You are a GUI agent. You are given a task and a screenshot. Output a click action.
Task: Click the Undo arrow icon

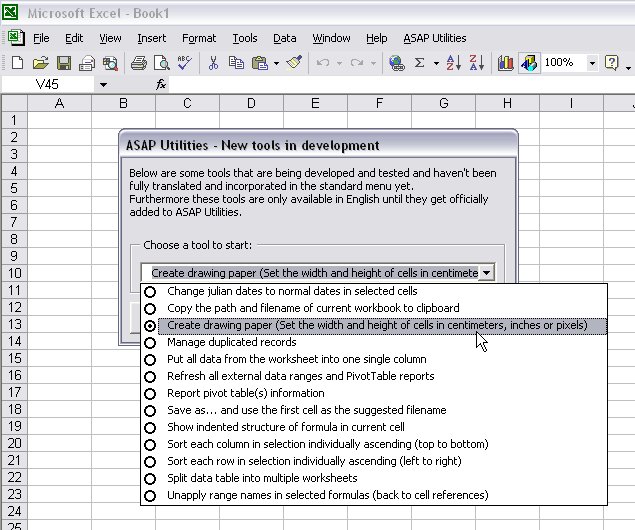pos(323,63)
